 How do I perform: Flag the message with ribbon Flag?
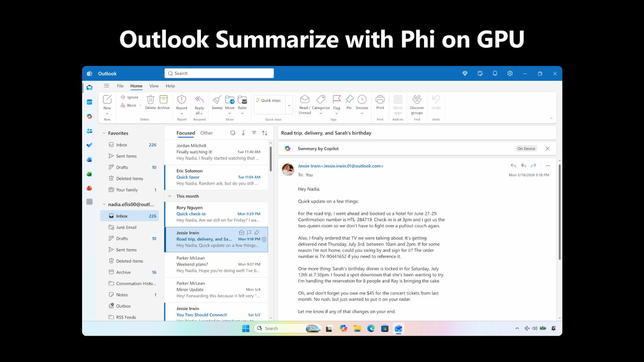pos(337,102)
